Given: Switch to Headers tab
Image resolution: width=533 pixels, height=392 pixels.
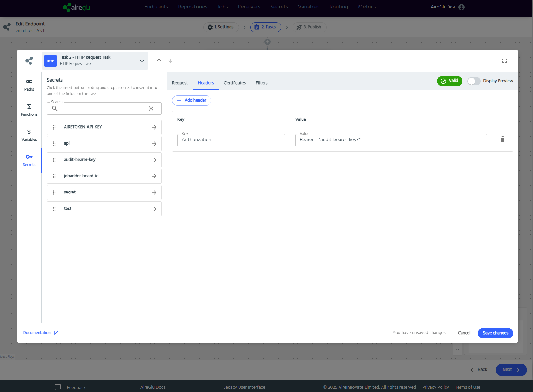Looking at the screenshot, I should (x=206, y=83).
